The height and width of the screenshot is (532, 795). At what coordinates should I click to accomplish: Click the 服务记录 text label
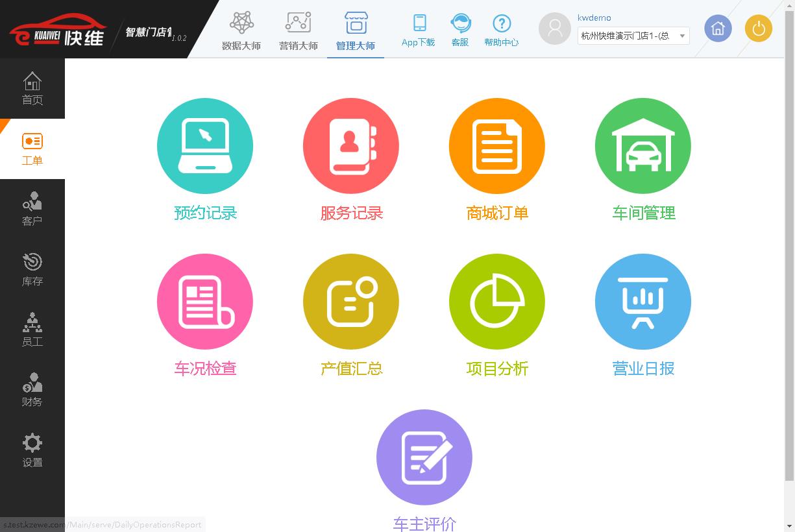(351, 213)
